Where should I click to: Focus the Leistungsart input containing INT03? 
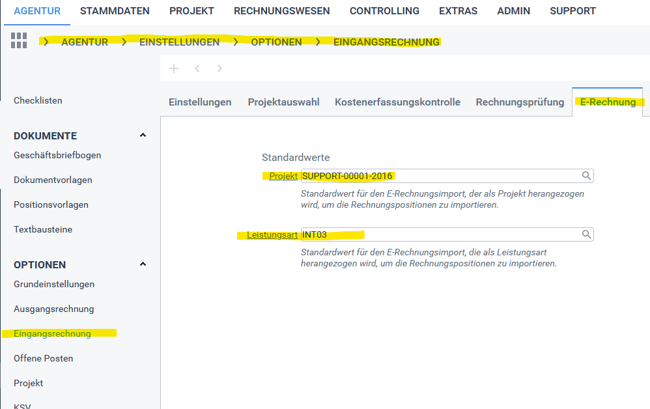pos(440,235)
